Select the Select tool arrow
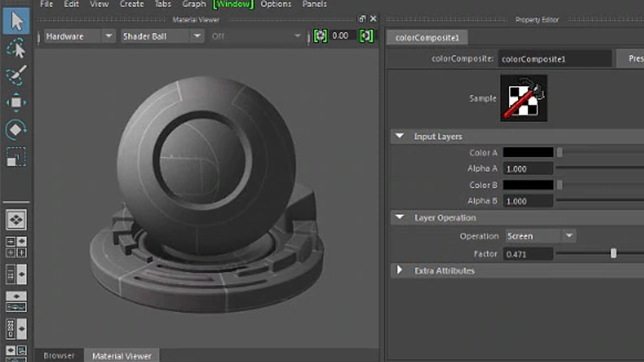644x362 pixels. coord(16,21)
